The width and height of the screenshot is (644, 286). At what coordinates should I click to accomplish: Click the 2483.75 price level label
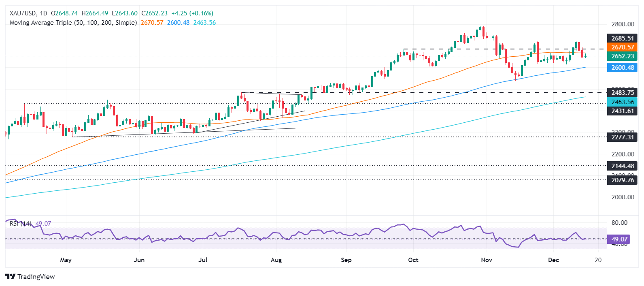coord(622,93)
